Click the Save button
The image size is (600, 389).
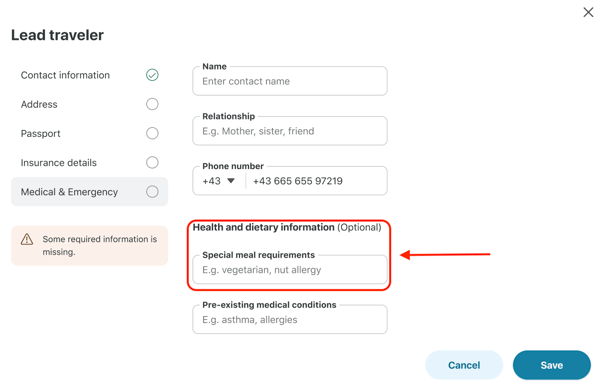[552, 365]
